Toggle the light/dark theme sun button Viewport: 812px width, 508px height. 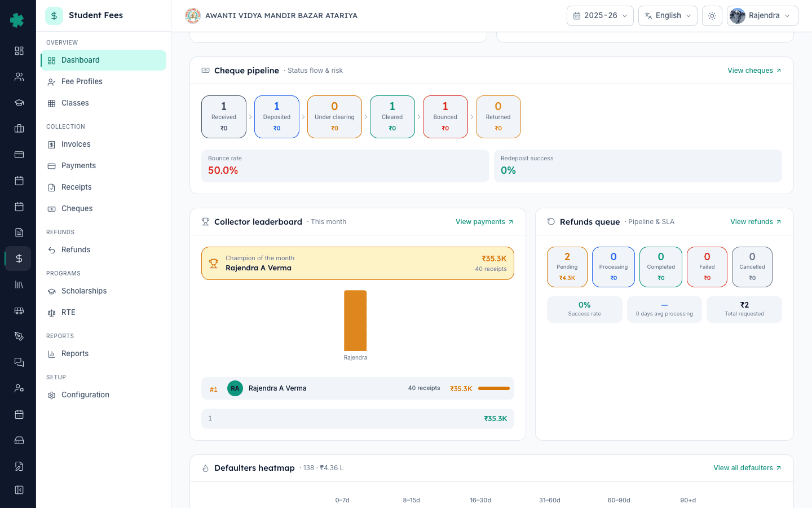(x=712, y=16)
